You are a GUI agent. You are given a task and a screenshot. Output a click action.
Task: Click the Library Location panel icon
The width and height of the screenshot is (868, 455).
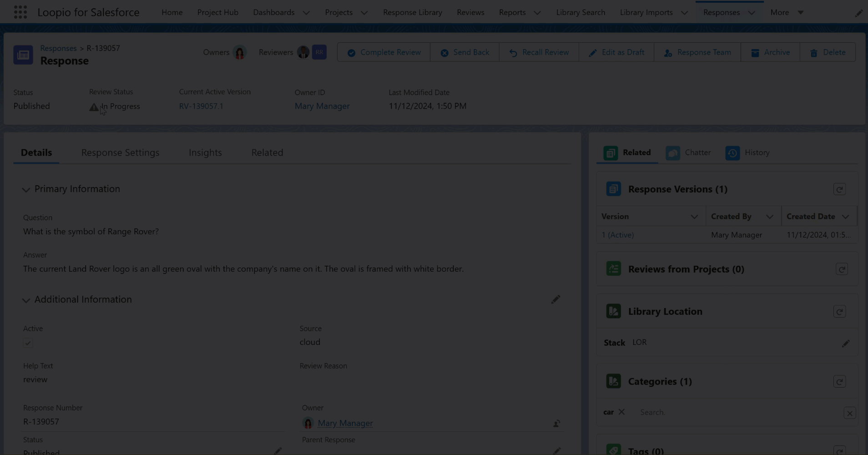613,311
